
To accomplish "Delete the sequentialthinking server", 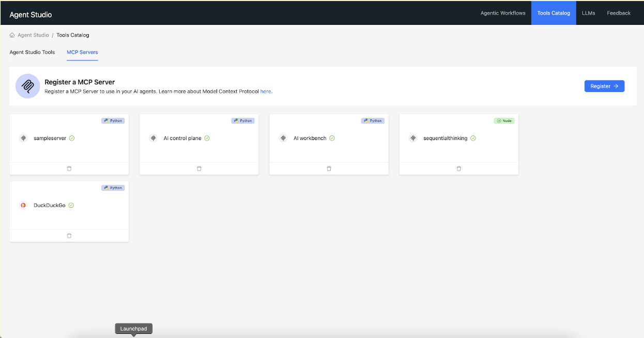I will [458, 168].
